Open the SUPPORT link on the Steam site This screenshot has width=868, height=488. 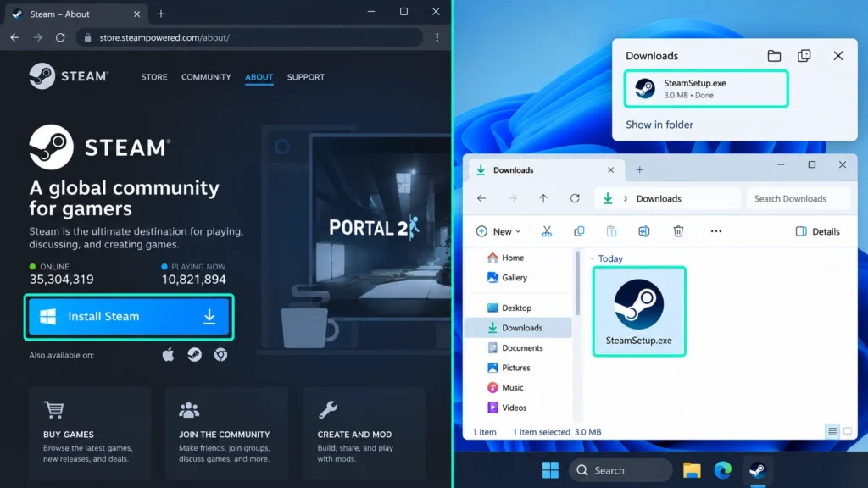[305, 77]
